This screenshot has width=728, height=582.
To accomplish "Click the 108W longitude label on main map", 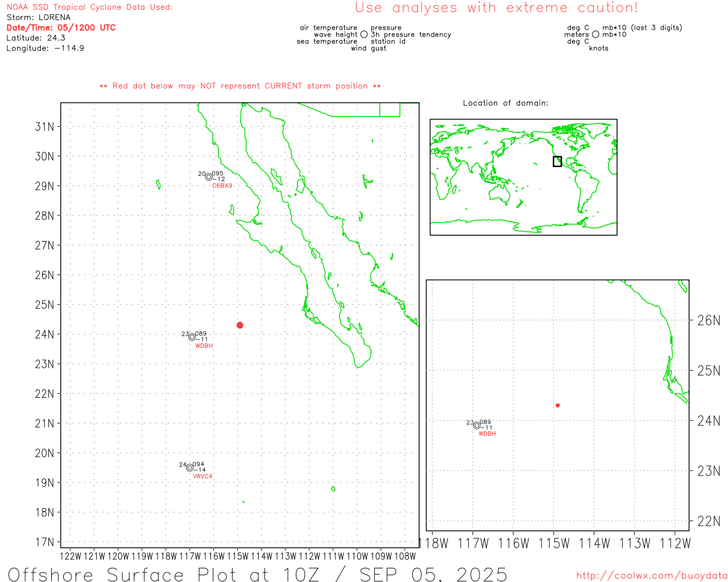I will click(405, 556).
